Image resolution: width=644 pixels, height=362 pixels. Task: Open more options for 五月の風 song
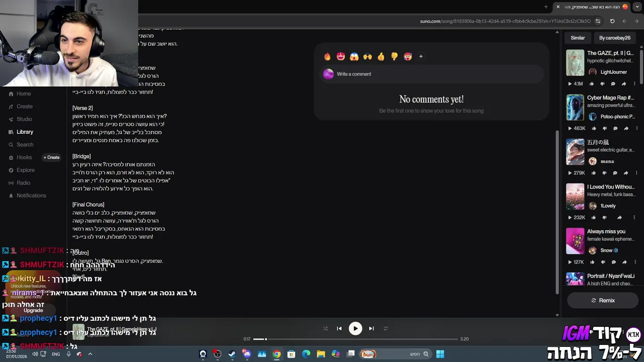tap(636, 173)
